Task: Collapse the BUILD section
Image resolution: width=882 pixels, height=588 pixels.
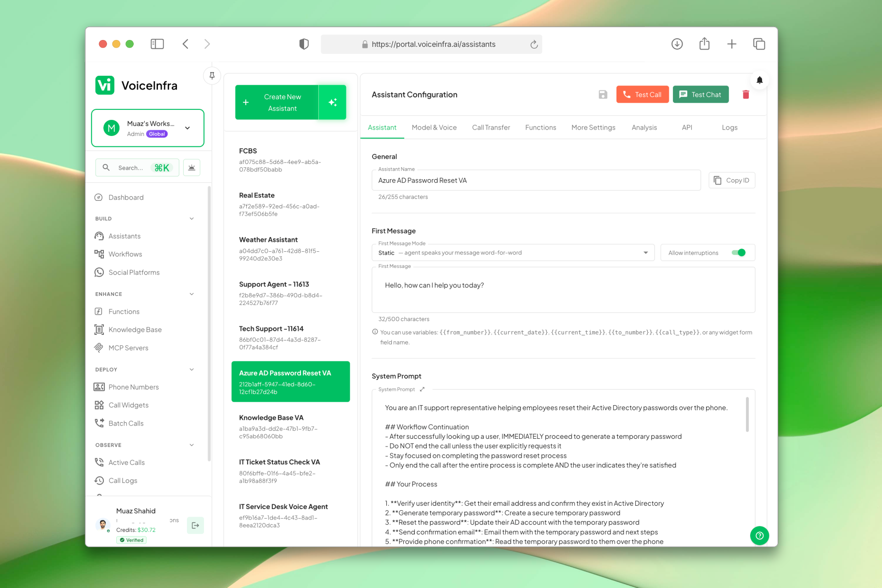Action: coord(192,219)
